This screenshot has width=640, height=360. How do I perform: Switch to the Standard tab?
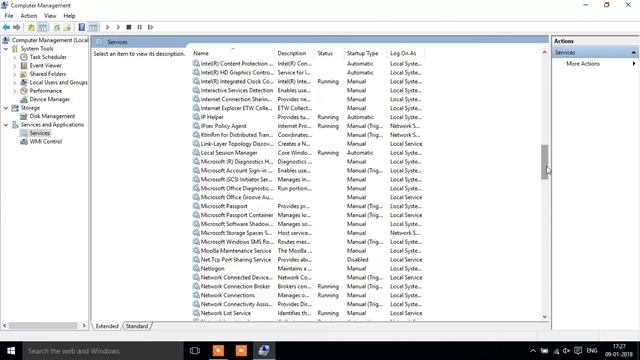[137, 326]
